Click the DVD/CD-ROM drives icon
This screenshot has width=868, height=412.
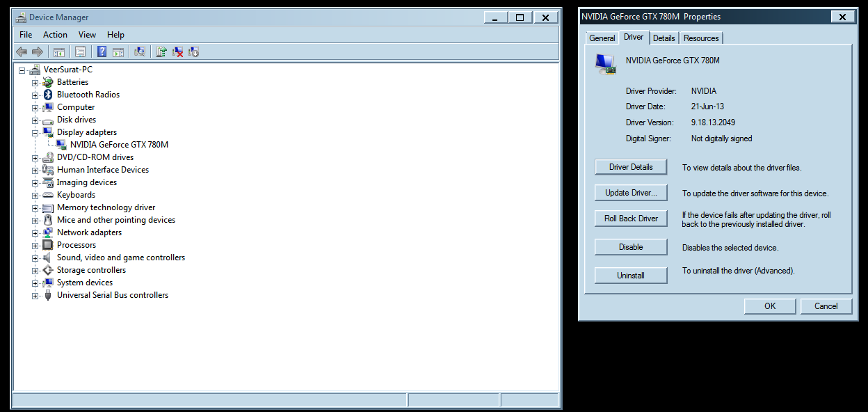point(48,157)
